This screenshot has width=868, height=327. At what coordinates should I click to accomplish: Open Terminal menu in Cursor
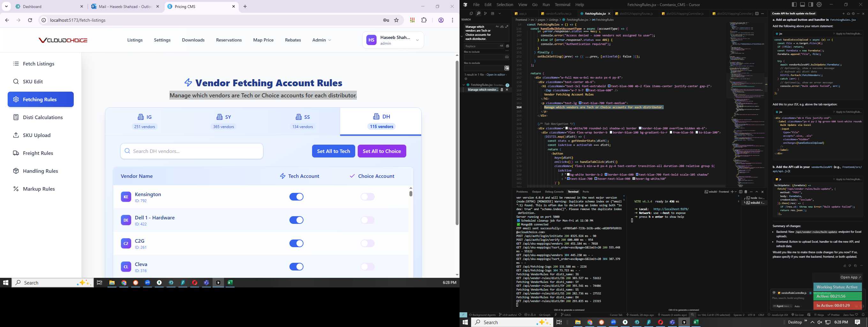[x=562, y=5]
